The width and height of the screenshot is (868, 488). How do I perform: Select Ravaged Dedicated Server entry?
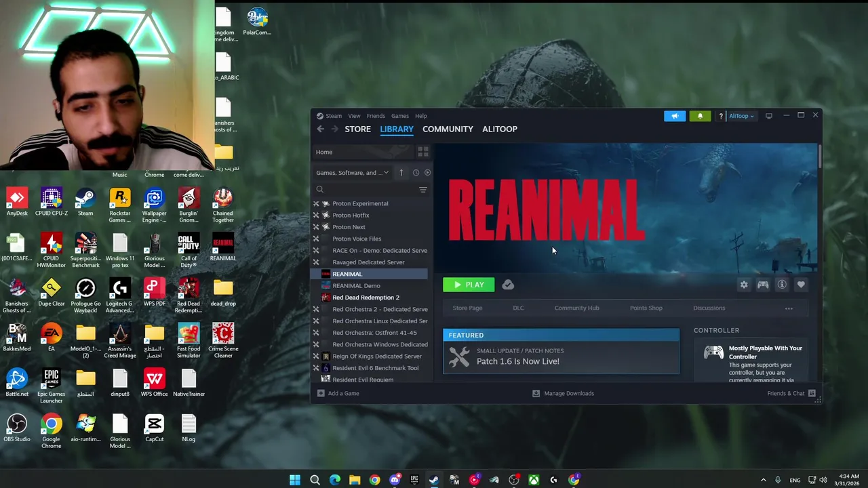point(370,262)
